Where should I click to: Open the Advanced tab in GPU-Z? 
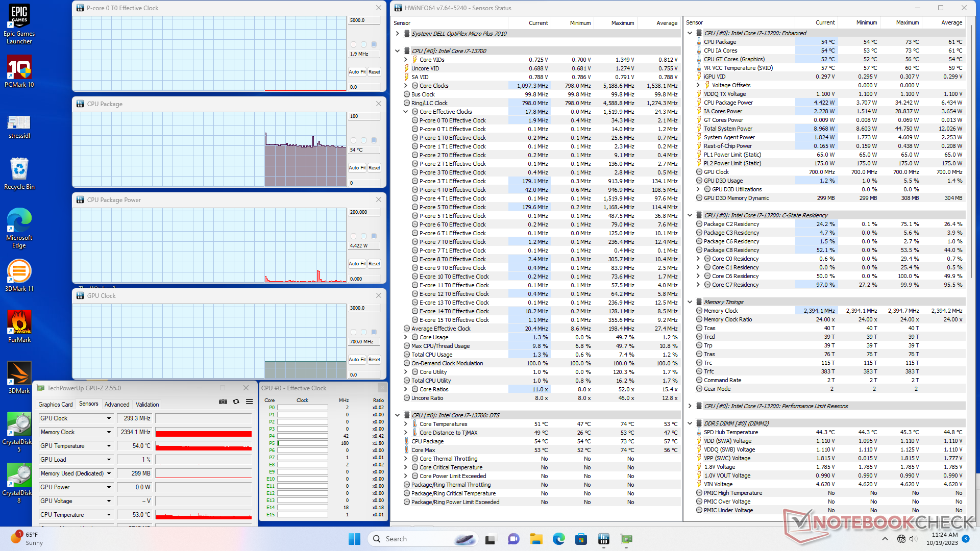point(117,404)
